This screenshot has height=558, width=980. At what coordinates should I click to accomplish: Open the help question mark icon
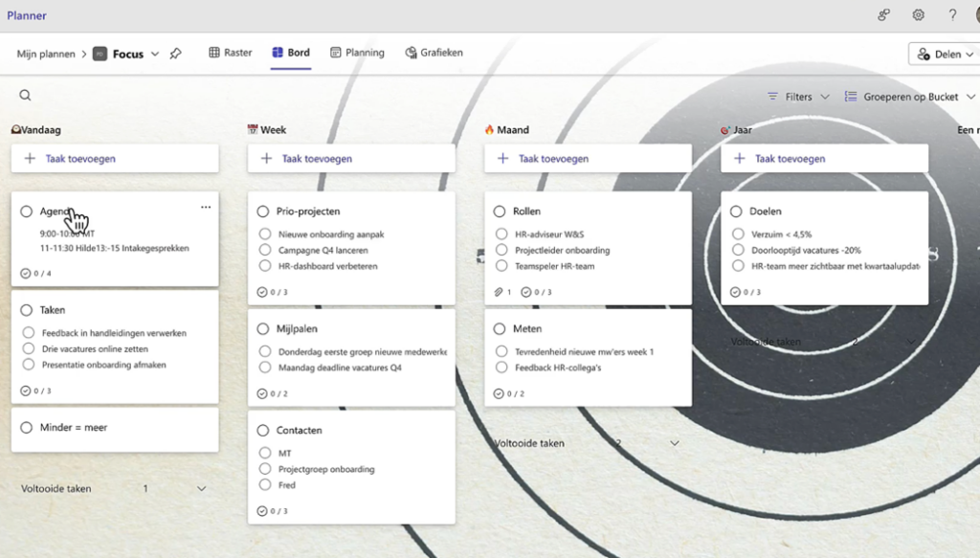coord(952,15)
